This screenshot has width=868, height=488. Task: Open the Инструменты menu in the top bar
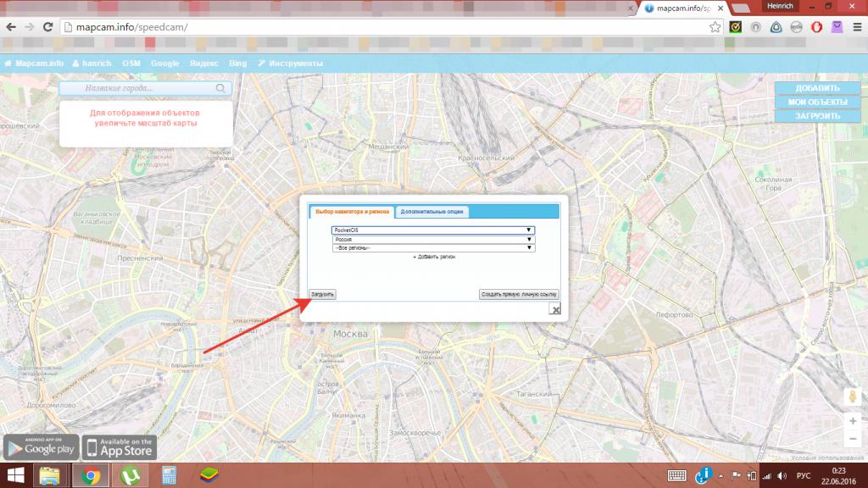click(x=290, y=64)
